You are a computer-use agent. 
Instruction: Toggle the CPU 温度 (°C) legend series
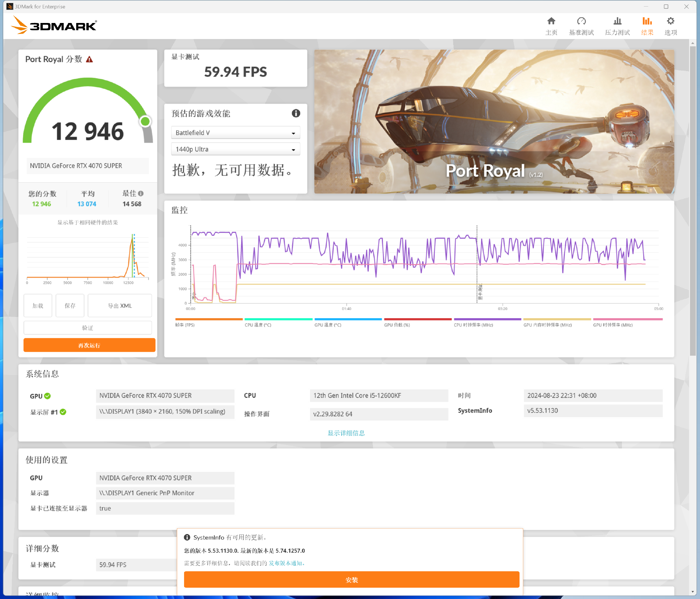click(x=279, y=322)
